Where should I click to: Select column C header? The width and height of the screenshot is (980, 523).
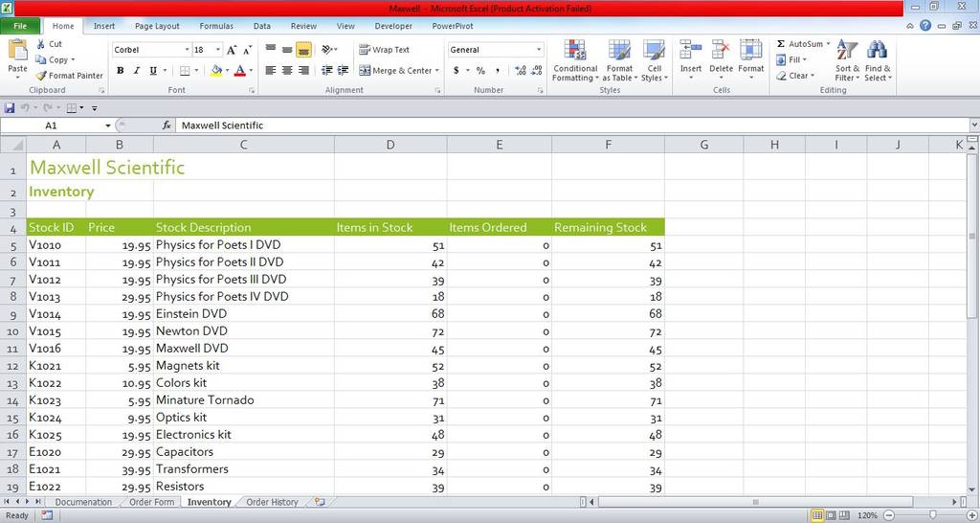point(243,146)
